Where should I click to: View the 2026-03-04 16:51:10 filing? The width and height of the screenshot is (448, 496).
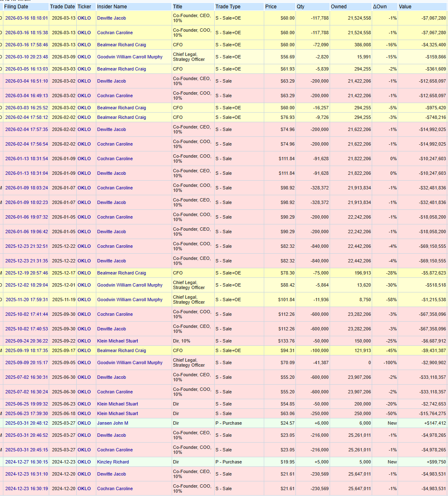[27, 81]
